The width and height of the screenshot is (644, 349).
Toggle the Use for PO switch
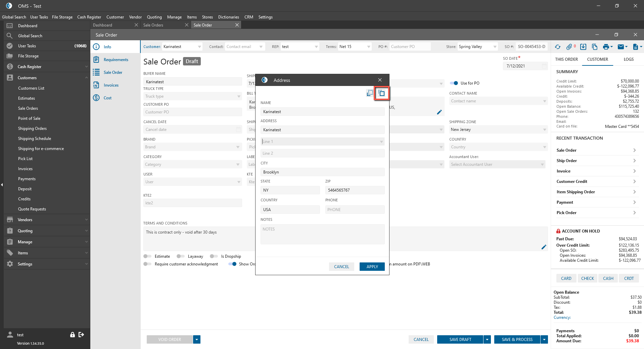(x=454, y=83)
